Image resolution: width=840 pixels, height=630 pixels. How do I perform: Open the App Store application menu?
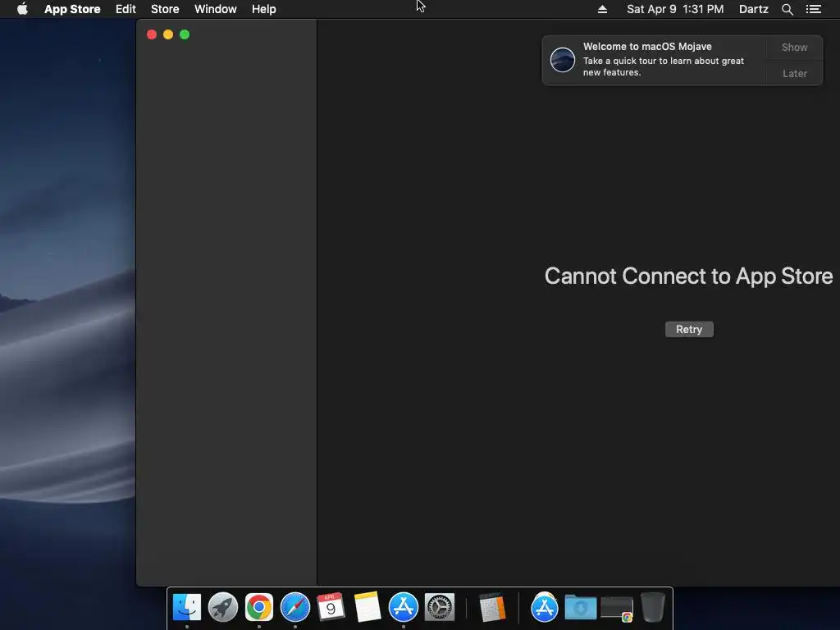click(x=72, y=9)
